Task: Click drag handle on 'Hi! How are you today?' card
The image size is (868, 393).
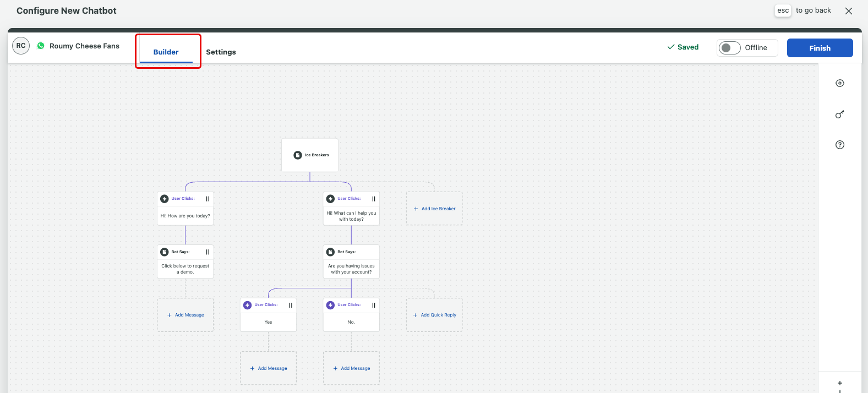Action: pyautogui.click(x=208, y=199)
